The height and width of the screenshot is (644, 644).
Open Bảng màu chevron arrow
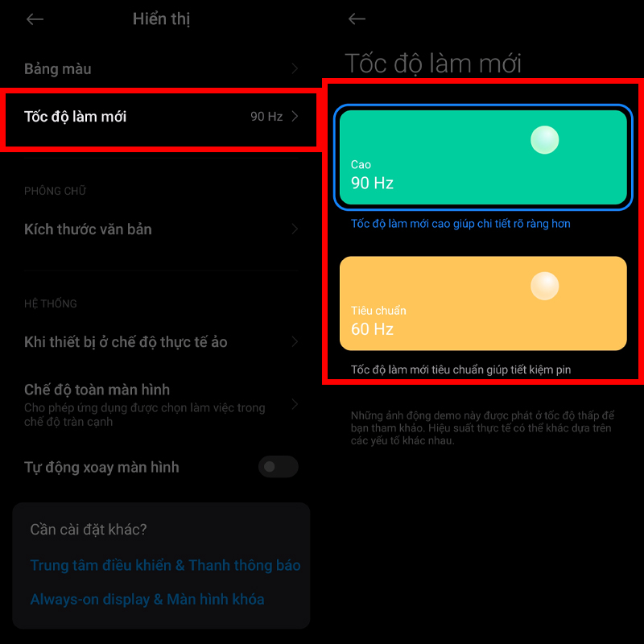pyautogui.click(x=295, y=68)
